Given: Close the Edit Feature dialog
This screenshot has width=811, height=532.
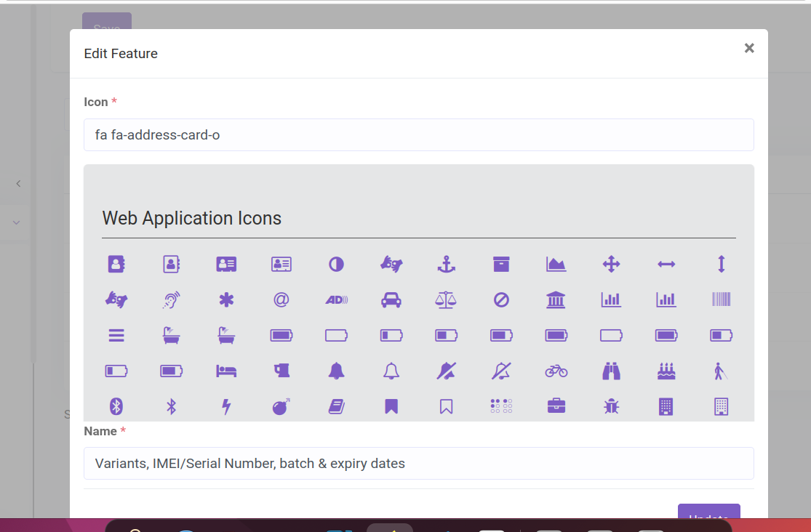Looking at the screenshot, I should [x=748, y=48].
